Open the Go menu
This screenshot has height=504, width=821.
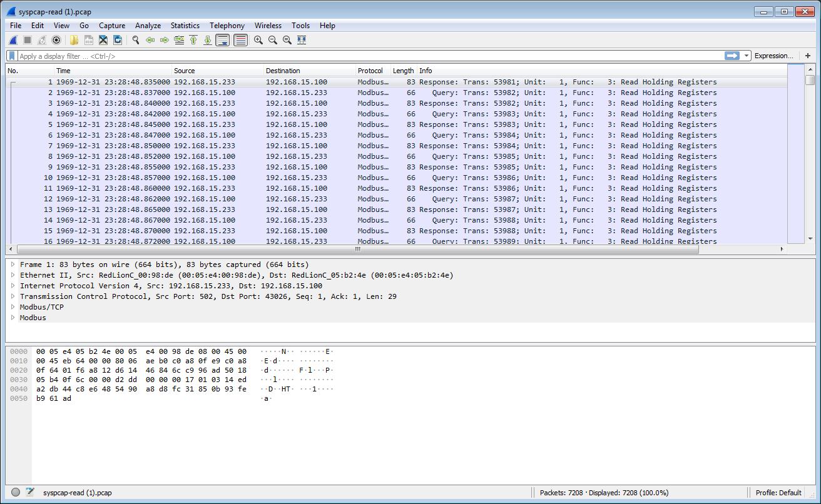[x=84, y=26]
